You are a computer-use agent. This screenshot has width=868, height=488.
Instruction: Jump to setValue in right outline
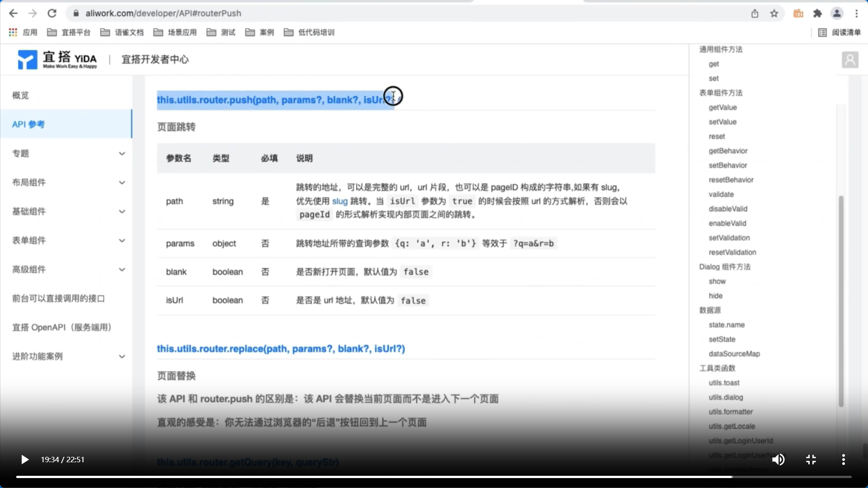click(722, 122)
